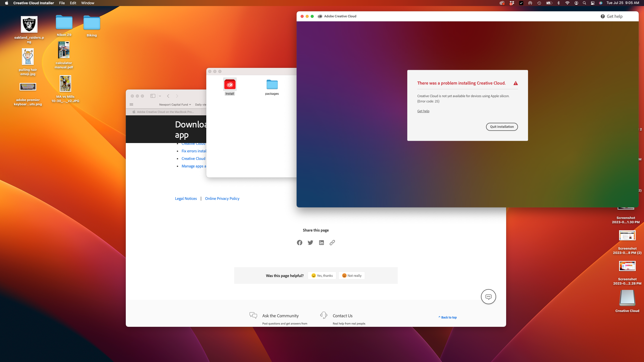Expand the Safari sidebar options chevron
Viewport: 644px width, 362px height.
pos(160,96)
